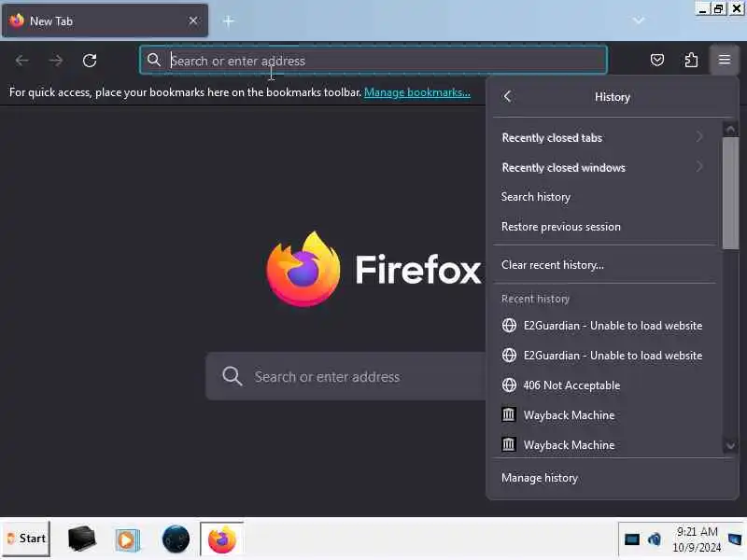Screen dimensions: 747x560
Task: Focus the address bar search field
Action: pyautogui.click(x=373, y=60)
